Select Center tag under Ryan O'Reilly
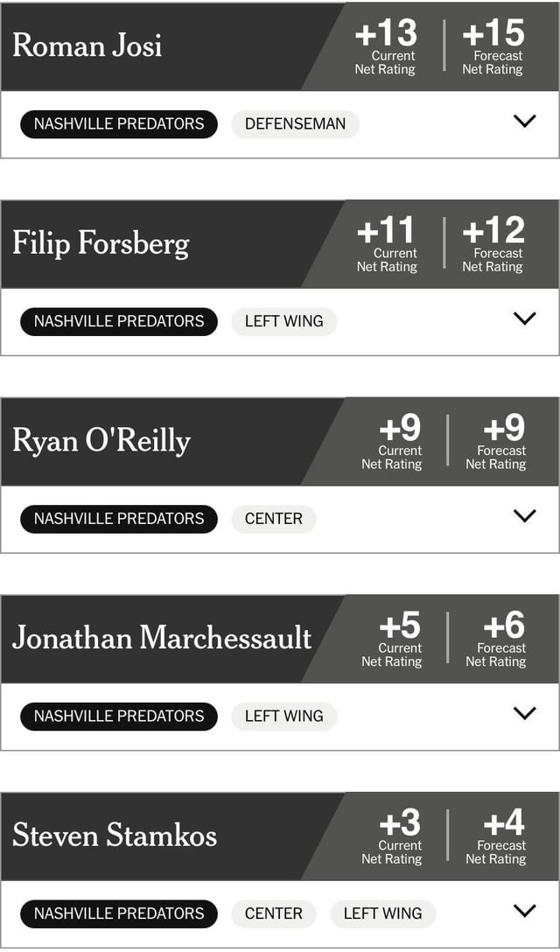 coord(273,519)
